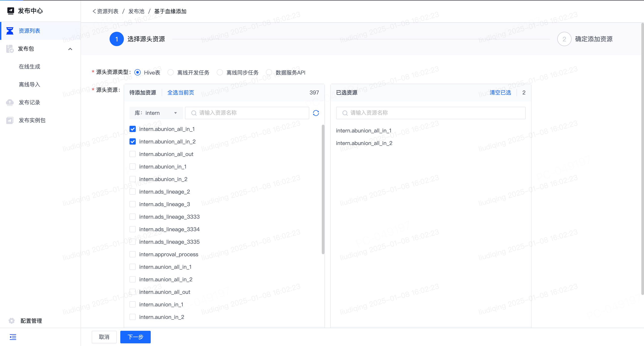The image size is (644, 346).
Task: Go back via 资源列表 breadcrumb arrow
Action: point(94,11)
